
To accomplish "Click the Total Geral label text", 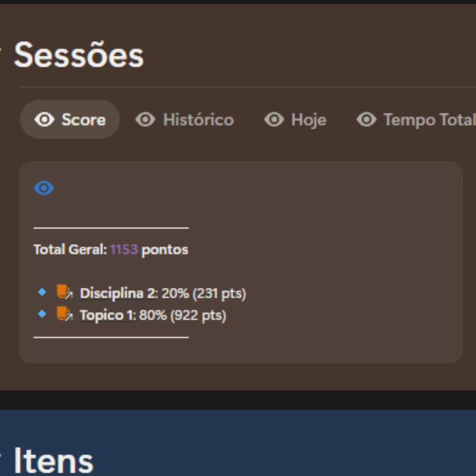I will coord(70,250).
